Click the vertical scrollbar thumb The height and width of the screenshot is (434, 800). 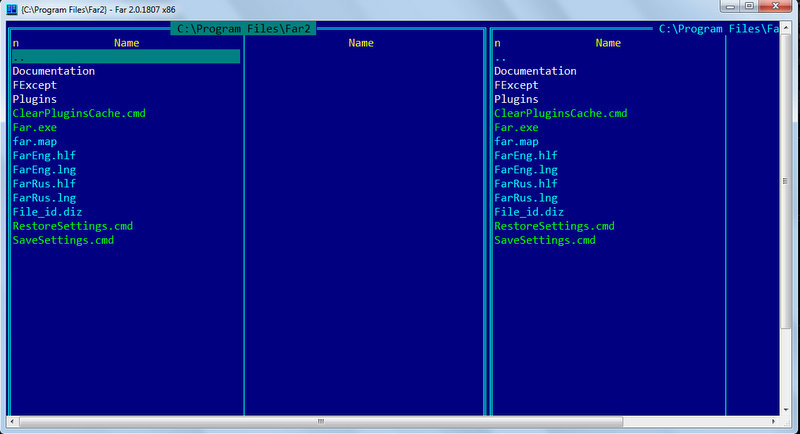[x=786, y=181]
